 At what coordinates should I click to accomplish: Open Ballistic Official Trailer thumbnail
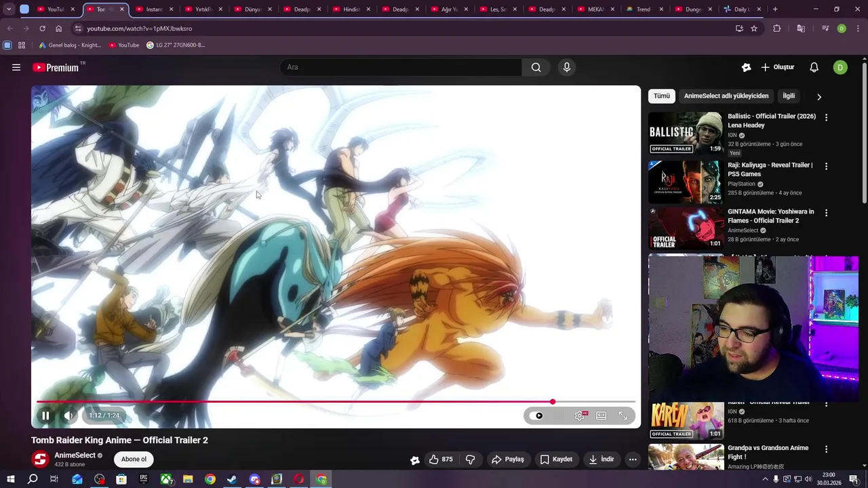[686, 133]
